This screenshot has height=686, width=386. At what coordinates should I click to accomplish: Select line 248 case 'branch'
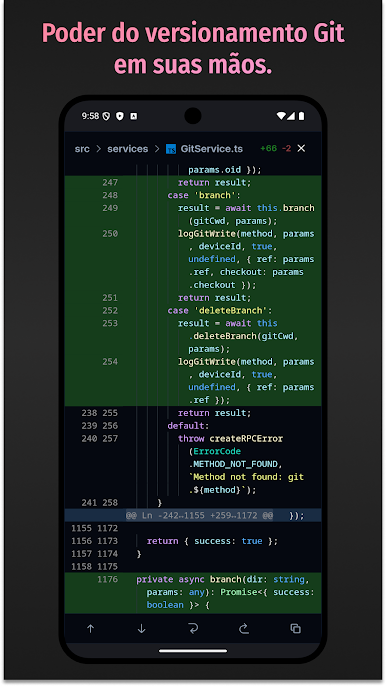[193, 195]
